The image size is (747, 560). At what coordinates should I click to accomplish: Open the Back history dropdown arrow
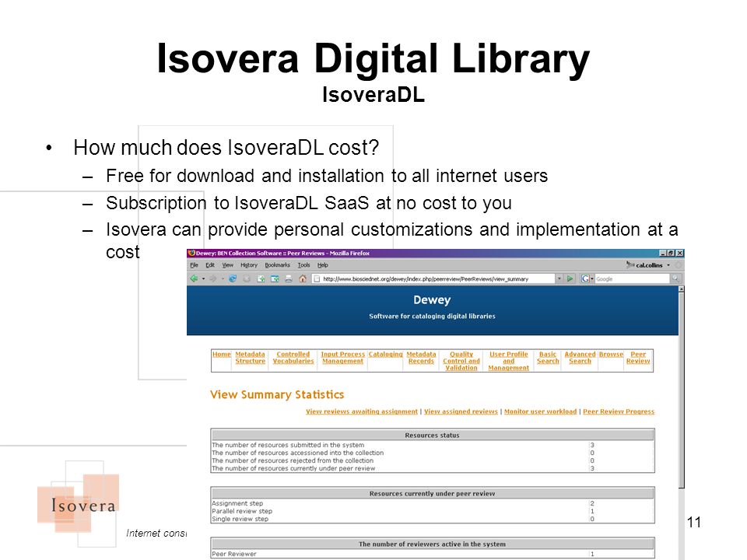point(203,278)
